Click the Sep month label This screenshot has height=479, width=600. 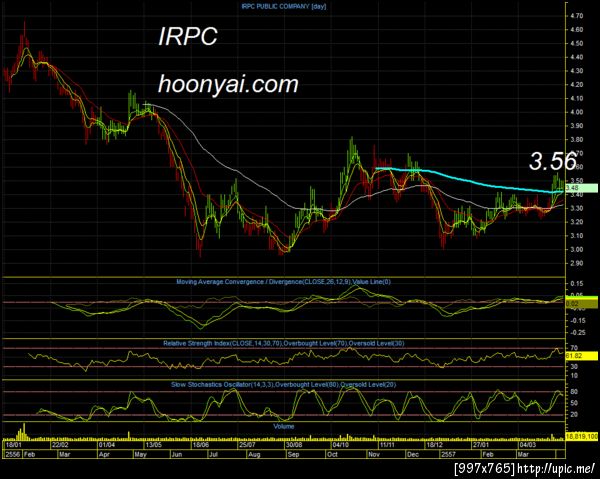click(293, 455)
